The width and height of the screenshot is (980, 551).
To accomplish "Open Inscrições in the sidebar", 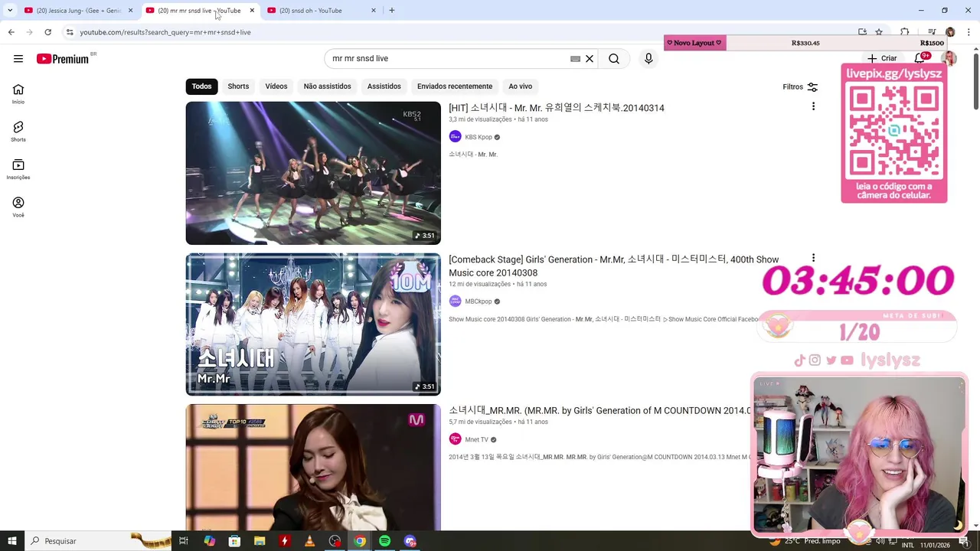I will click(x=18, y=169).
